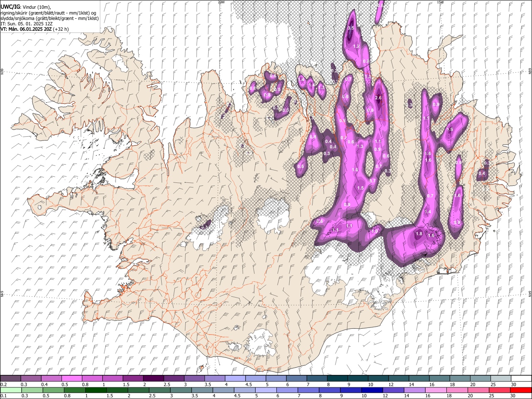532x399 pixels.
Task: Click the bright red 30 mm rain swatch
Action: coord(521,390)
